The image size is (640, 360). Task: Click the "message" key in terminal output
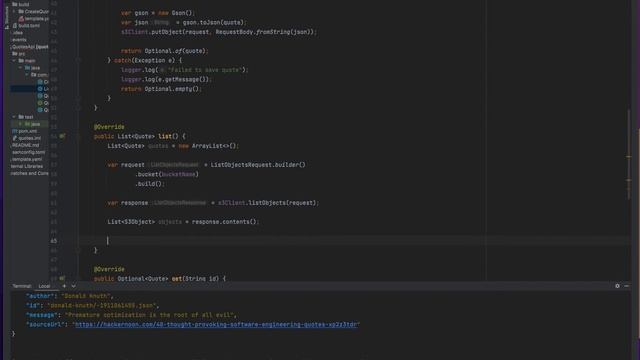click(41, 315)
